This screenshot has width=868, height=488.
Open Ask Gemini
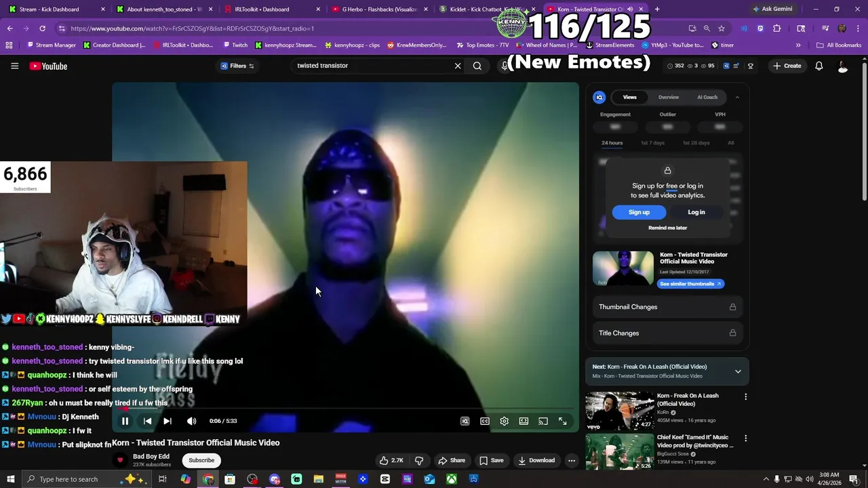[772, 9]
